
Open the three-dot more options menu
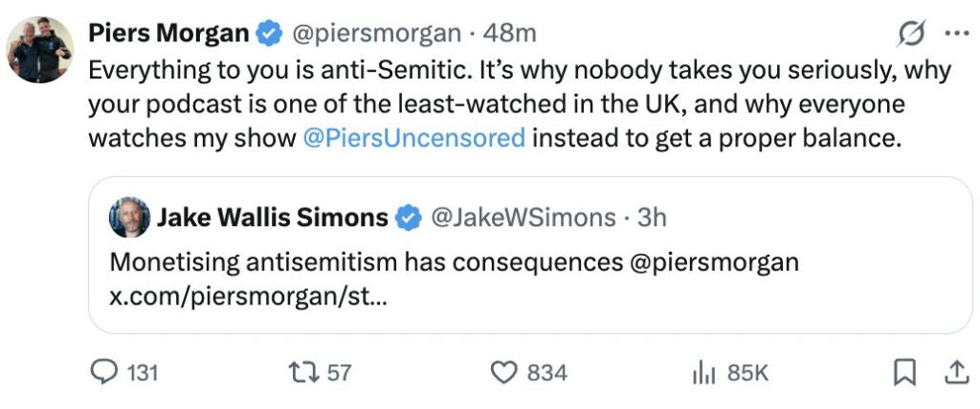(956, 34)
